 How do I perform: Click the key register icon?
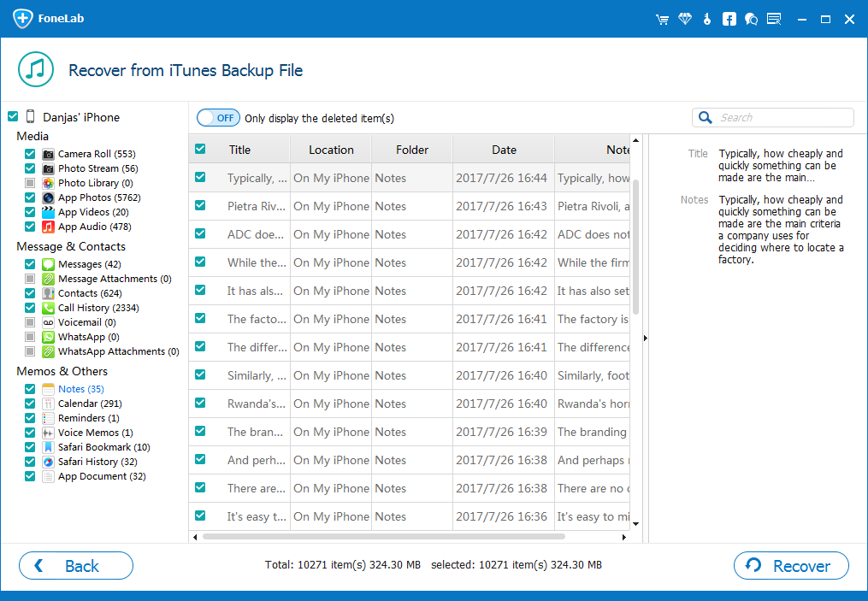tap(707, 20)
